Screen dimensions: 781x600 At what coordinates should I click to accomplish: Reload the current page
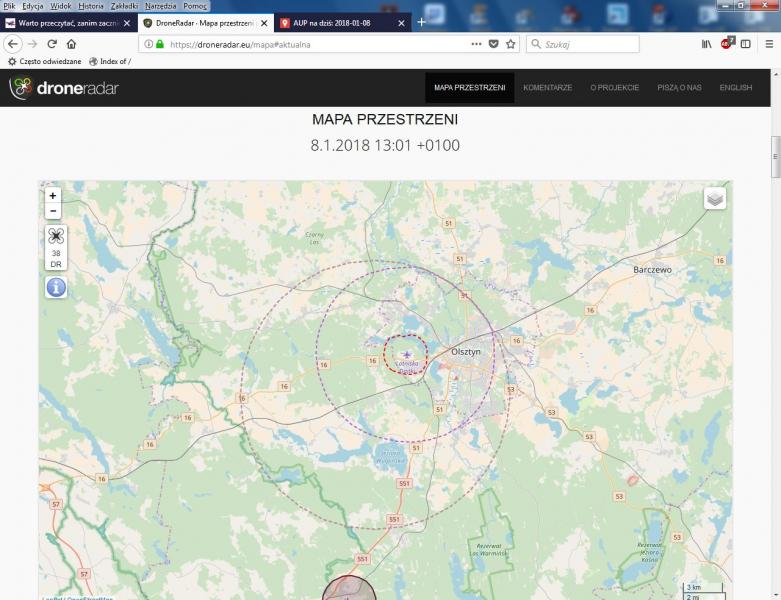(52, 44)
